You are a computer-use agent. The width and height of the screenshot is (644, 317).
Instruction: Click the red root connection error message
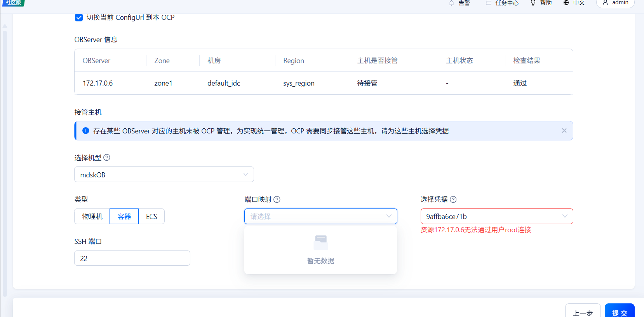coord(476,230)
